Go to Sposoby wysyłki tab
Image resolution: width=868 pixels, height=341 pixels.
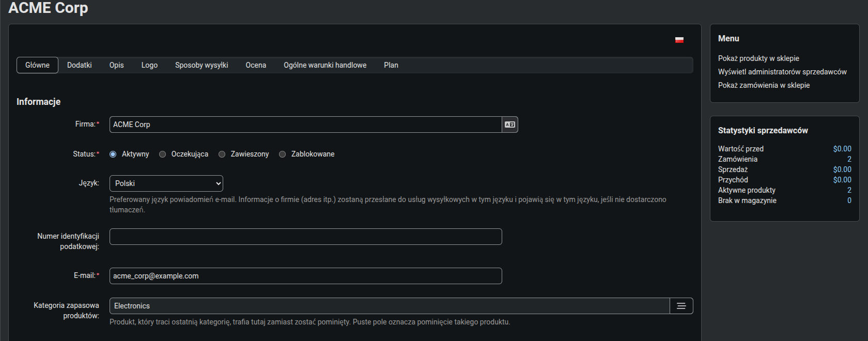tap(202, 65)
